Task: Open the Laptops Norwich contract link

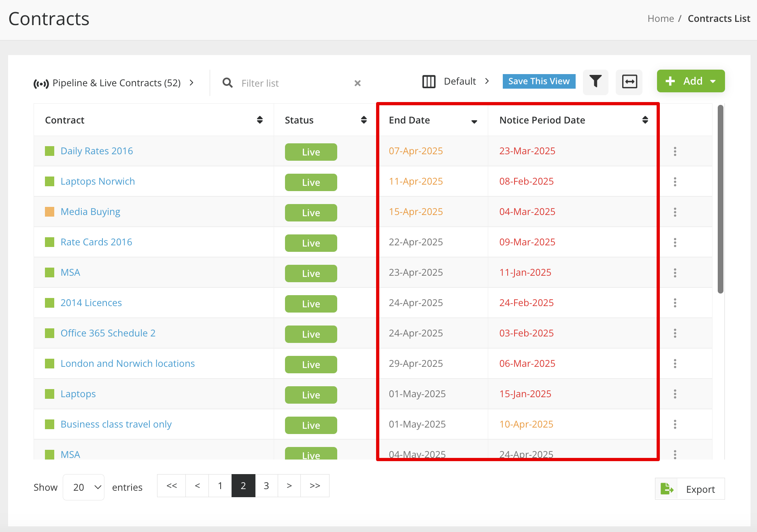Action: pos(98,181)
